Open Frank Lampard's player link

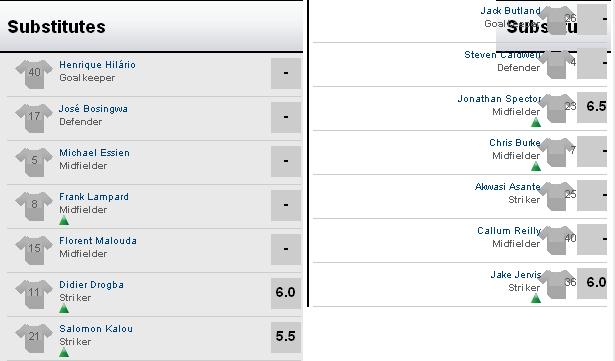click(x=94, y=197)
